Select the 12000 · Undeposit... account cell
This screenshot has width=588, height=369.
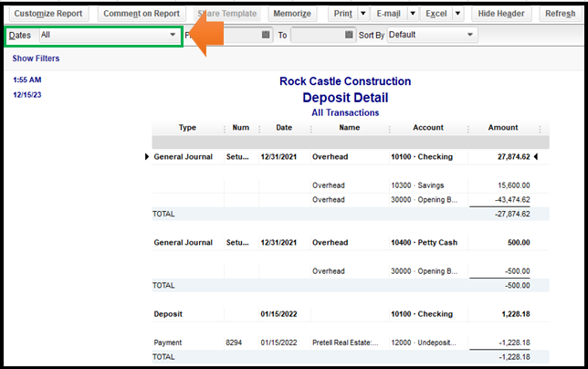tap(424, 343)
